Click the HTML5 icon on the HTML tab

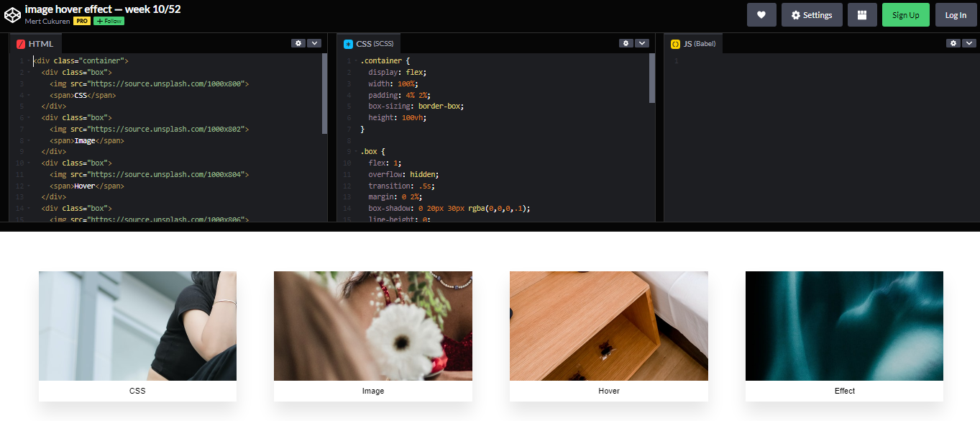tap(20, 43)
